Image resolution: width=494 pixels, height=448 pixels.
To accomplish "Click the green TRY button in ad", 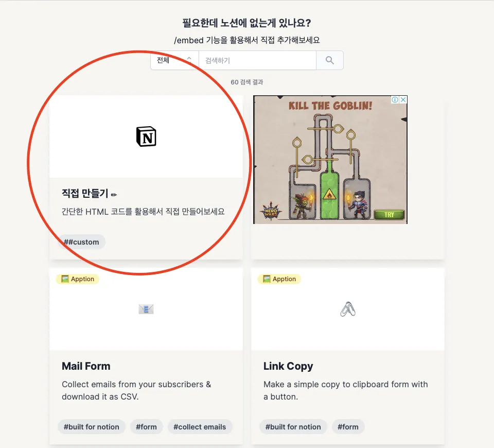I will point(389,215).
